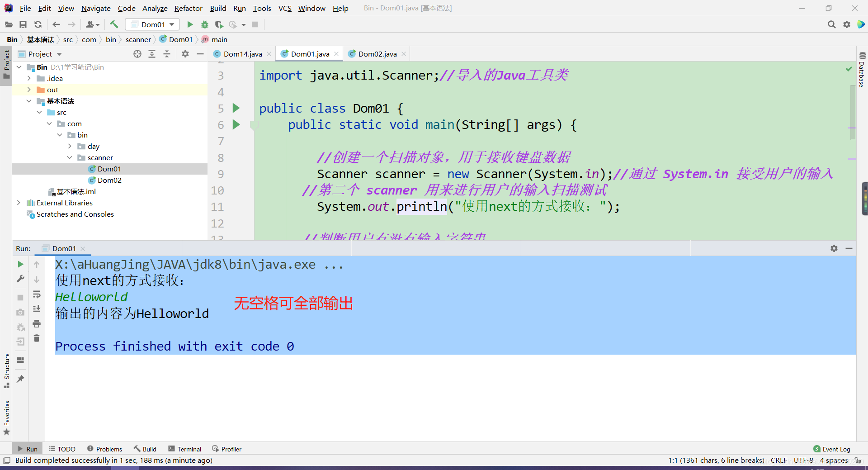Open the VCS menu
868x470 pixels.
pos(285,8)
